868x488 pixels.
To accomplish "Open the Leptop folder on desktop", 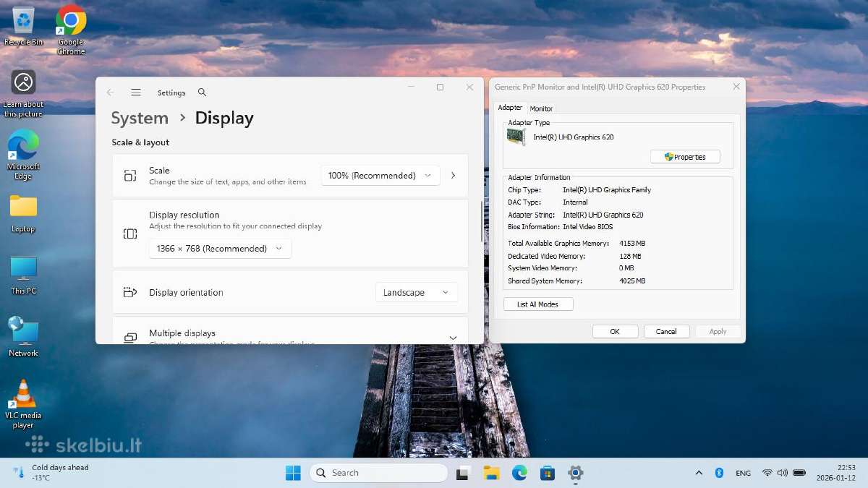I will pyautogui.click(x=23, y=213).
